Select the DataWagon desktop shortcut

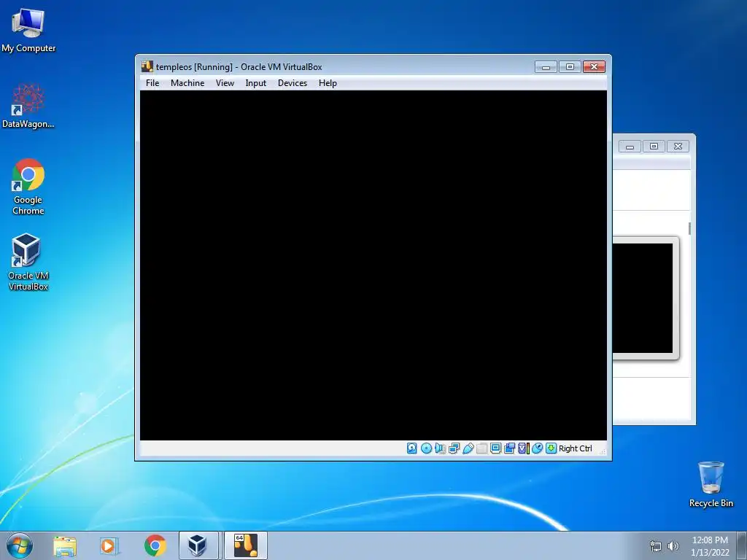pos(28,106)
